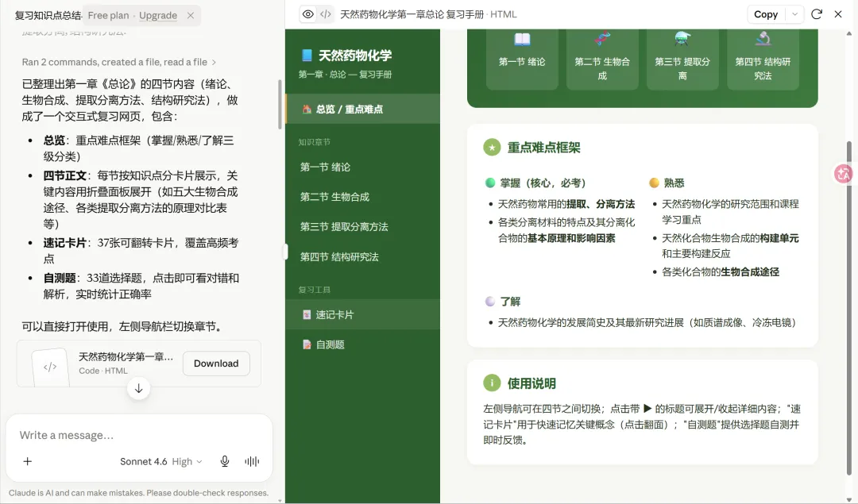Viewport: 858px width, 504px height.
Task: Dismiss the Free plan Upgrade banner
Action: coord(191,15)
